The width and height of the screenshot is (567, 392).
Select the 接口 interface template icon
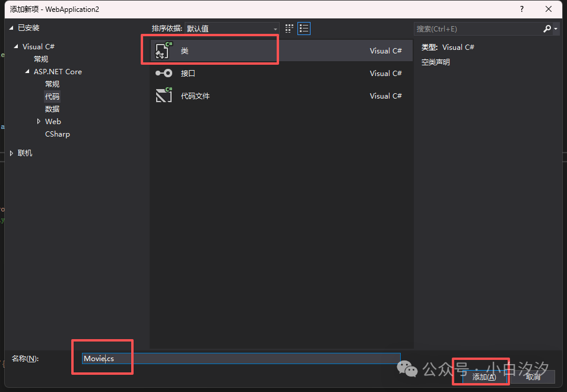point(164,74)
